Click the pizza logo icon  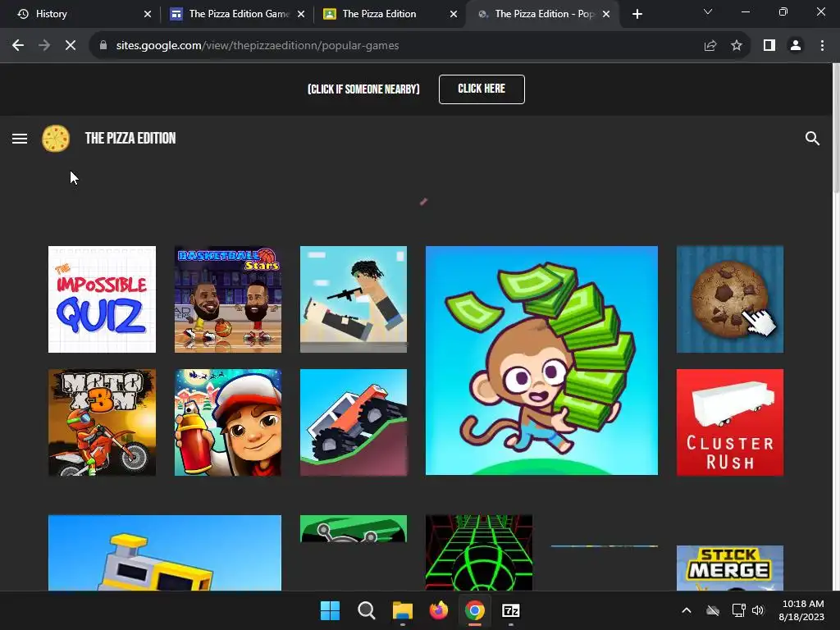point(56,138)
